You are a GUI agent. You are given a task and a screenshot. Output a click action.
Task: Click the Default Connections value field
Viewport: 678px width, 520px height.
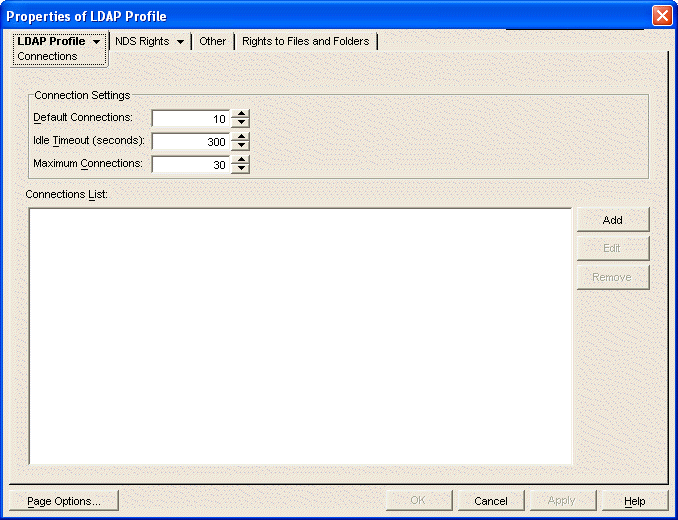pyautogui.click(x=191, y=118)
